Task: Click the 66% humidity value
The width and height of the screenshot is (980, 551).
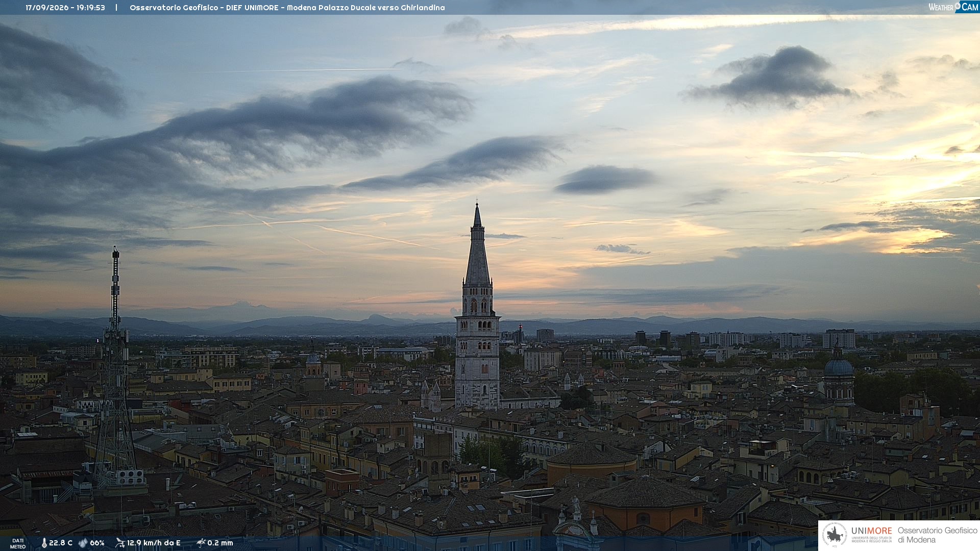Action: click(97, 543)
